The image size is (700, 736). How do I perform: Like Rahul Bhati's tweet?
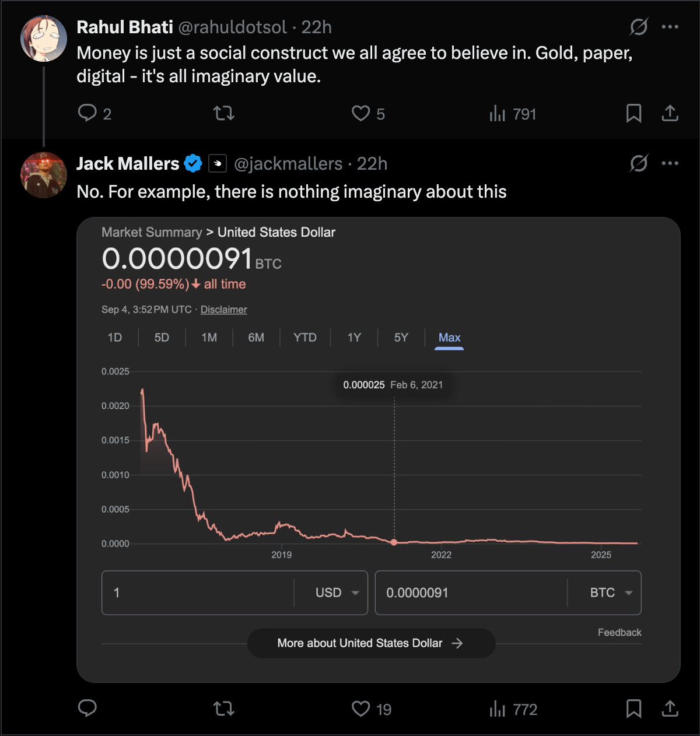pyautogui.click(x=360, y=113)
